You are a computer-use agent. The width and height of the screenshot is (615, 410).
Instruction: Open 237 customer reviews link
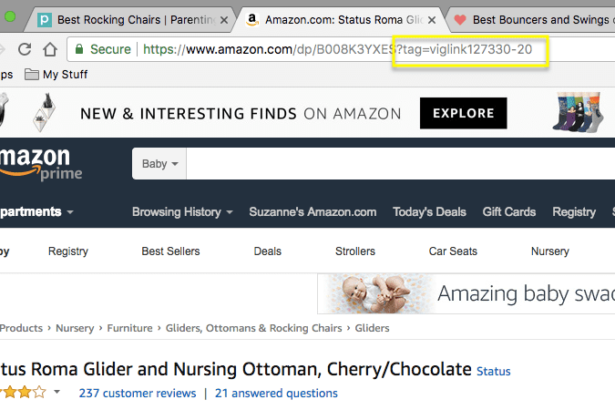point(137,393)
